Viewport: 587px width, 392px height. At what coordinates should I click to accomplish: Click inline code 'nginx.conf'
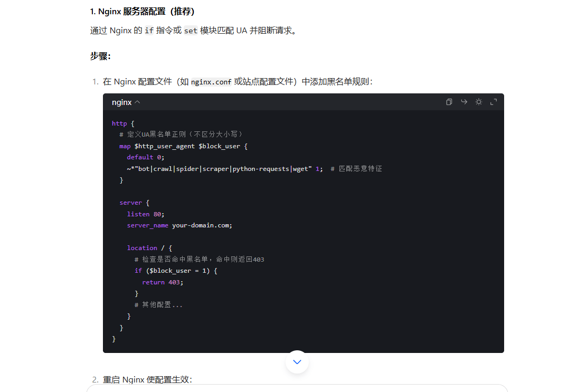(211, 82)
